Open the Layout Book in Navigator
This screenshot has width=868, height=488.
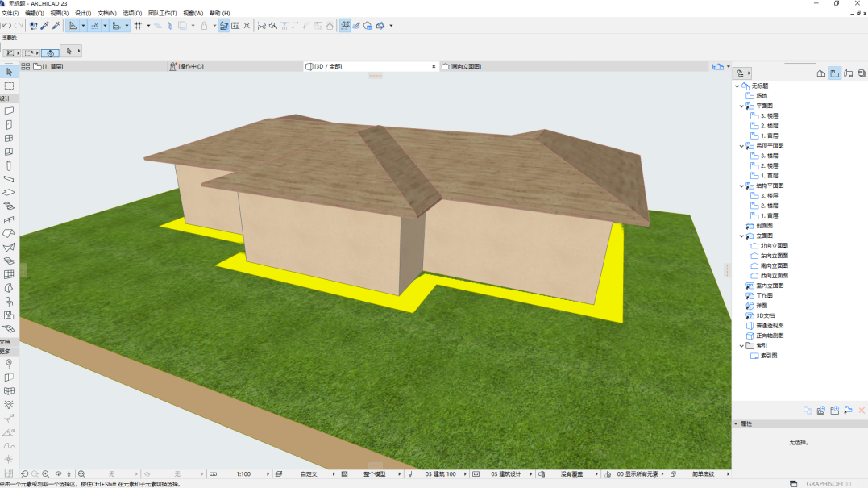pos(848,73)
